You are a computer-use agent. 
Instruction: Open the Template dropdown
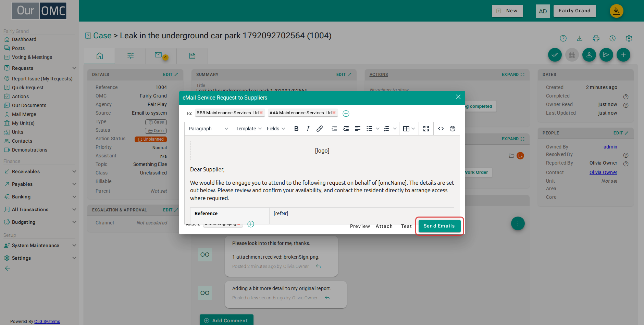[249, 129]
